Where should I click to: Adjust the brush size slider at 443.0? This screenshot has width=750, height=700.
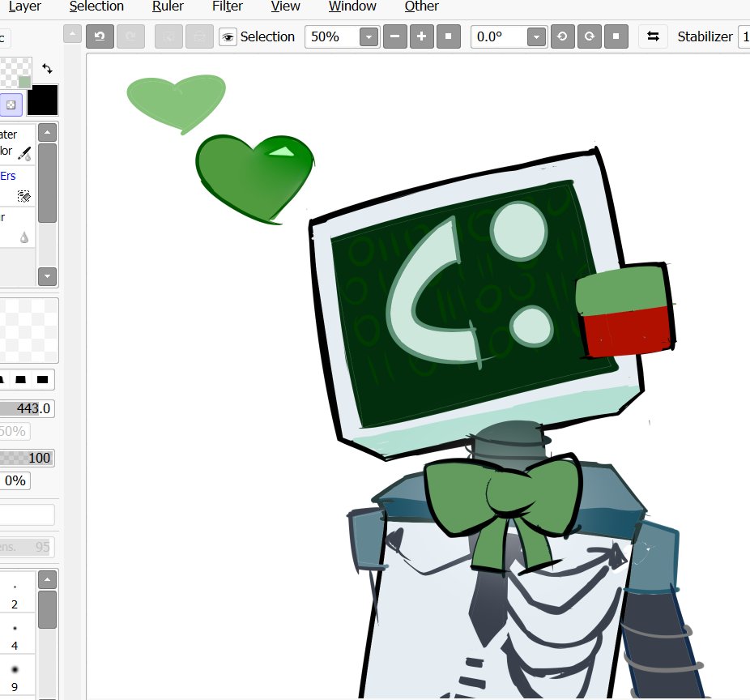(x=27, y=408)
